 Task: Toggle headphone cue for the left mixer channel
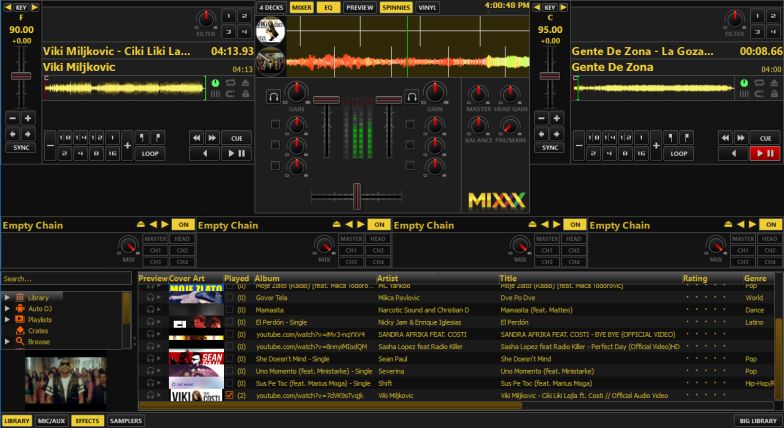point(274,96)
